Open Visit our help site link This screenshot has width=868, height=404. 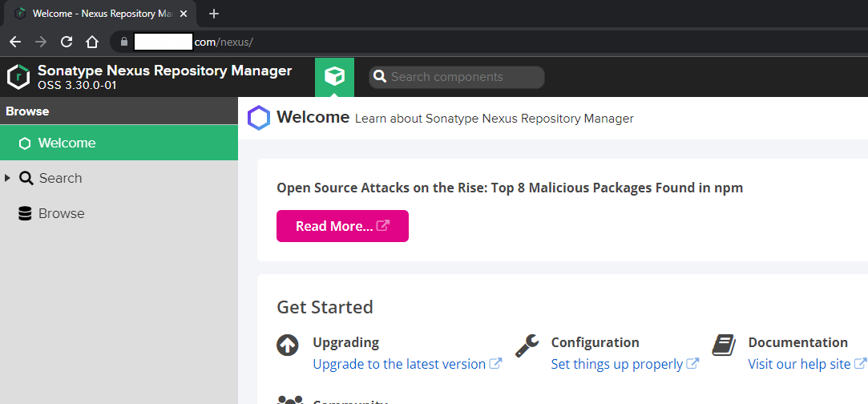coord(799,364)
